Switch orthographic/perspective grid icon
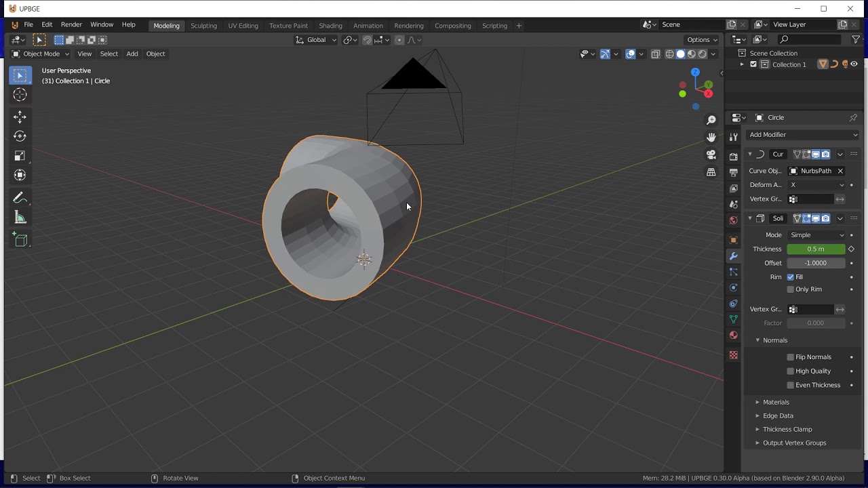The image size is (868, 488). [x=711, y=172]
